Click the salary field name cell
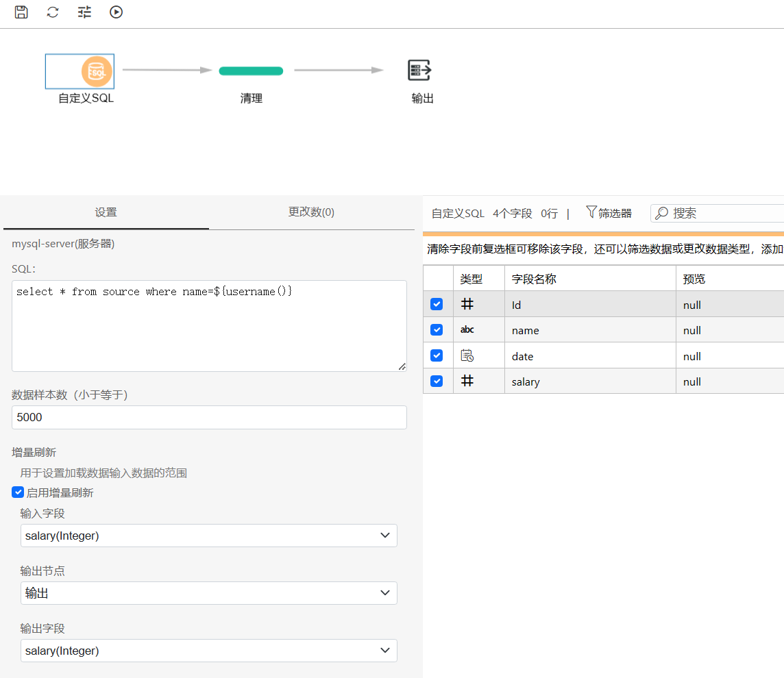Screen dimensions: 784x678 (x=591, y=381)
